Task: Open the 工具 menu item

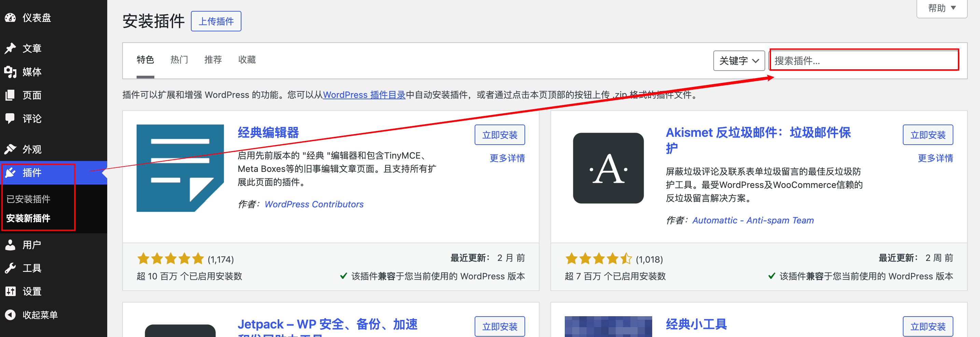Action: [32, 268]
